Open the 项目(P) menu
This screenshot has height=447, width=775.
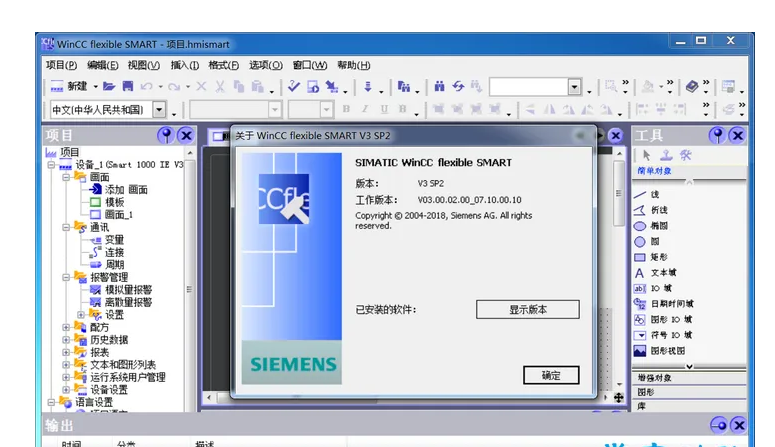(61, 65)
